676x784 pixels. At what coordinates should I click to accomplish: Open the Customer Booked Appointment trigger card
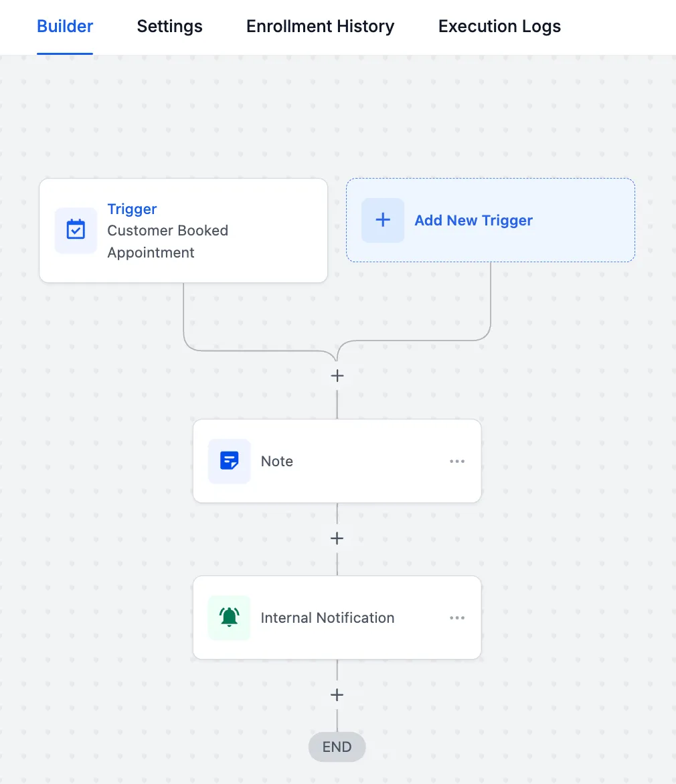tap(183, 231)
